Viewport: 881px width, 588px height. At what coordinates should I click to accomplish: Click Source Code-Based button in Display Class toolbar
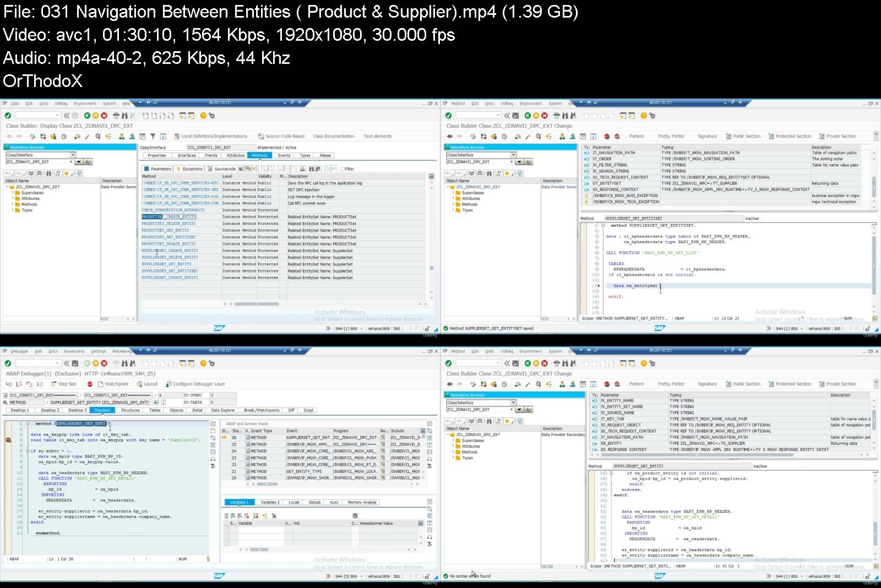click(281, 137)
